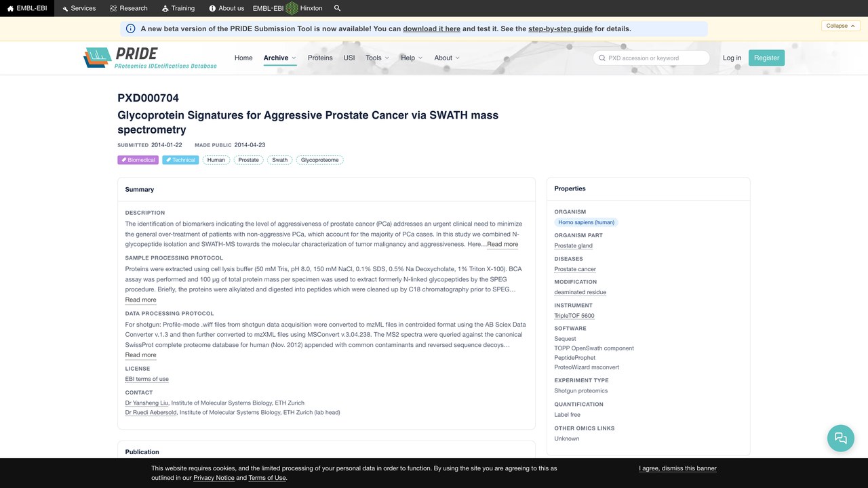Screen dimensions: 868x488
Task: Expand Sample Processing Protocol with Read more
Action: click(140, 300)
